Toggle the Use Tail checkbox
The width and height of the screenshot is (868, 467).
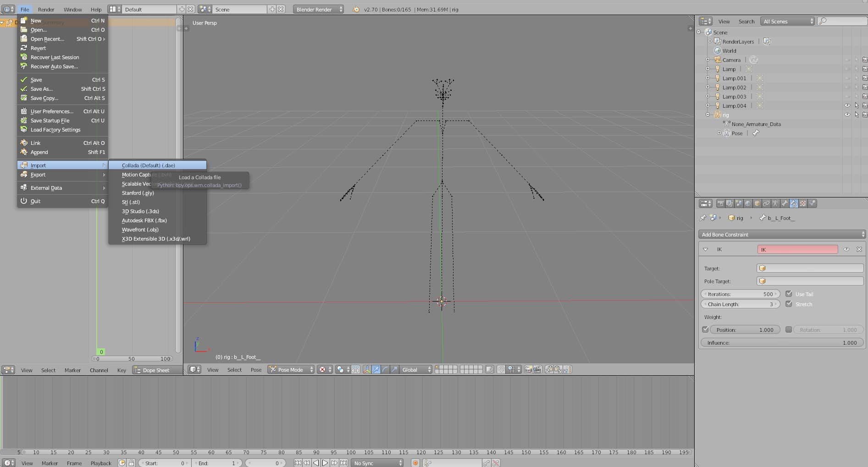(x=789, y=294)
